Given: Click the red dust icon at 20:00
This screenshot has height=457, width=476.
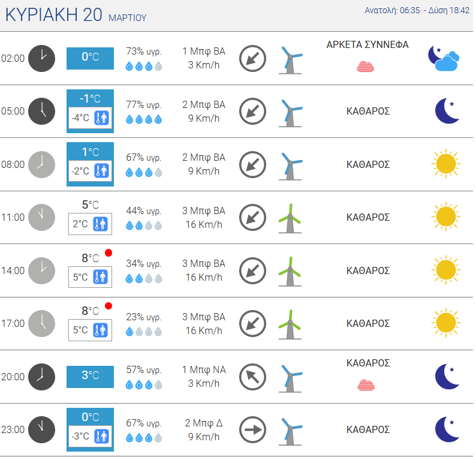Looking at the screenshot, I should [366, 384].
